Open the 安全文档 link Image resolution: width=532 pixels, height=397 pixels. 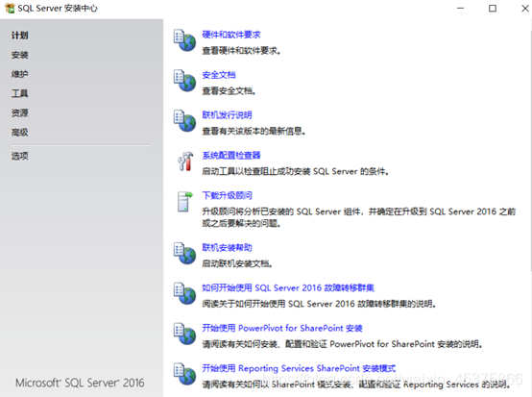(219, 75)
